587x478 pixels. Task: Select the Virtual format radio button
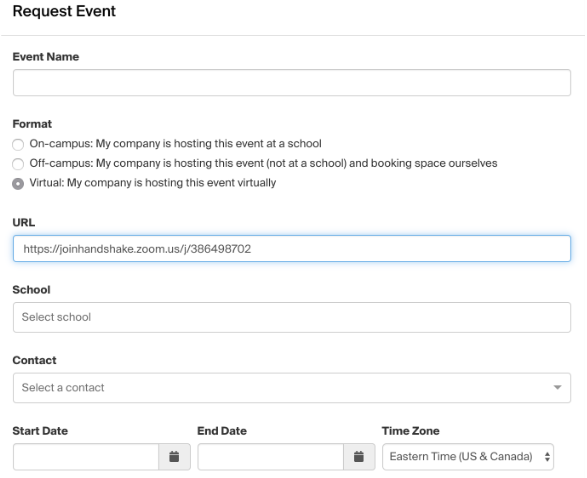tap(18, 183)
